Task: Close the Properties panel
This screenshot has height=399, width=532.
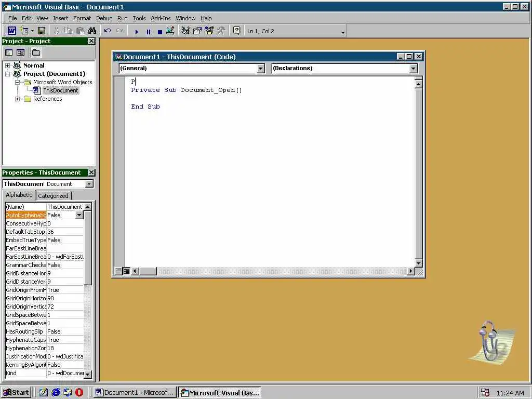Action: (91, 172)
